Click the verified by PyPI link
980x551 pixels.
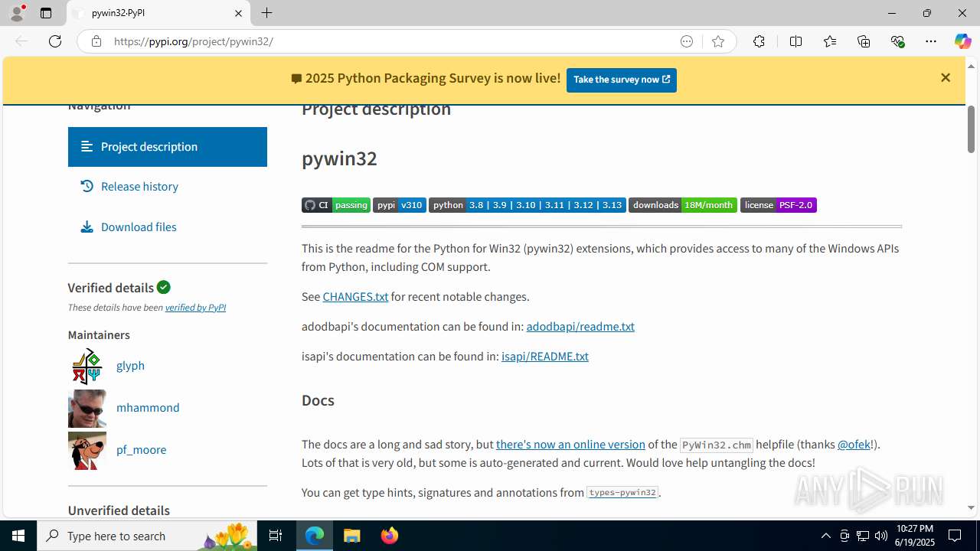pyautogui.click(x=195, y=308)
